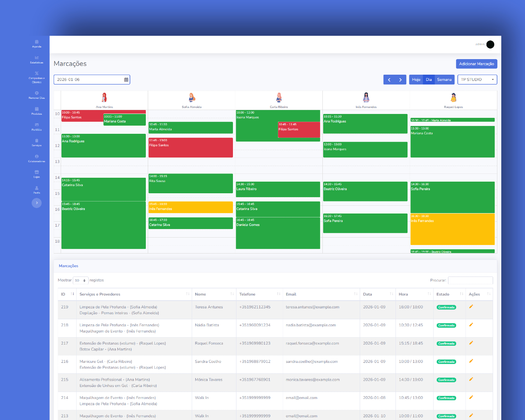Click the calendar icon in date field
The image size is (525, 420).
coord(126,80)
